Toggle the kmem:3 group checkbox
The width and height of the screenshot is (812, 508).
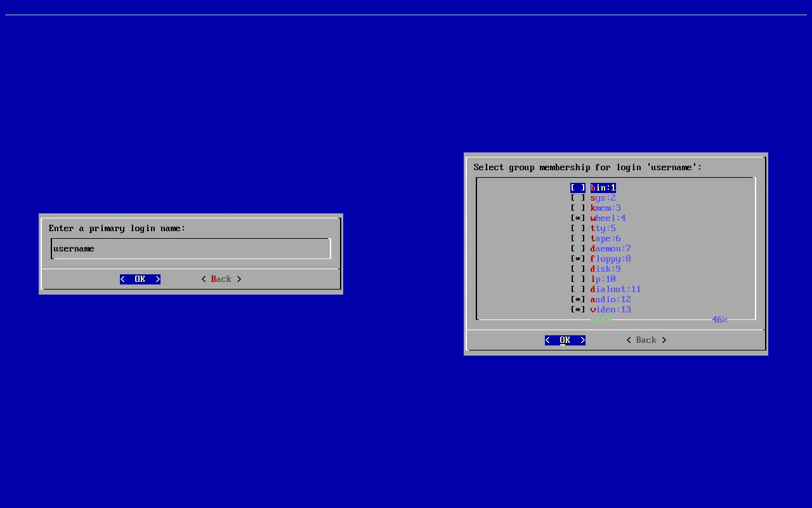click(578, 208)
